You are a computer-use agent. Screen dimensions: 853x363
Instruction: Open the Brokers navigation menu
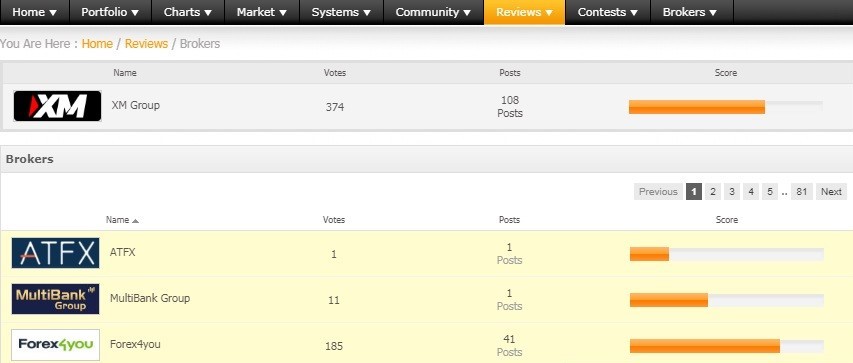[690, 12]
